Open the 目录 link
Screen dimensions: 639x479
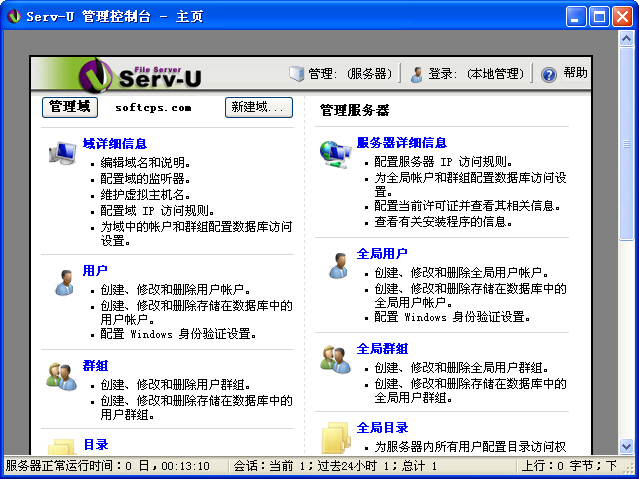96,444
